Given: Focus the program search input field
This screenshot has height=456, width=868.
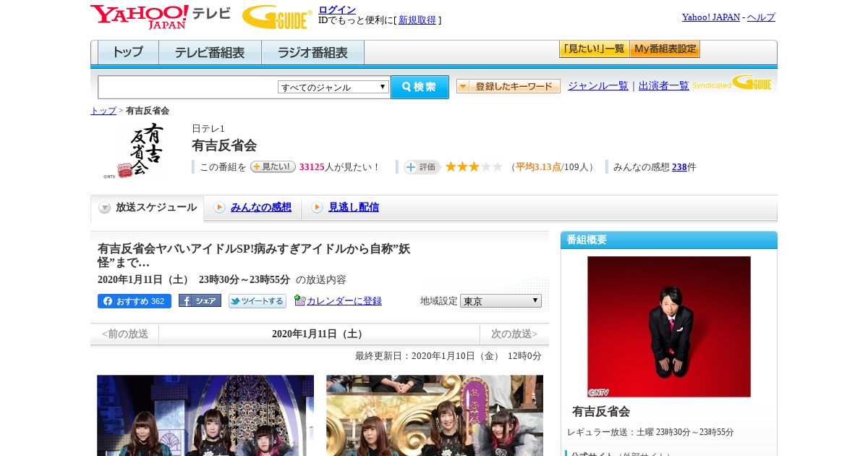Looking at the screenshot, I should tap(187, 87).
